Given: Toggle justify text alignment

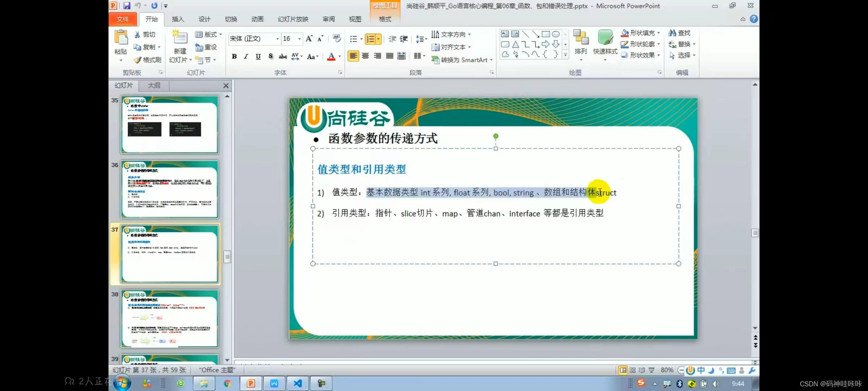Looking at the screenshot, I should tap(390, 56).
